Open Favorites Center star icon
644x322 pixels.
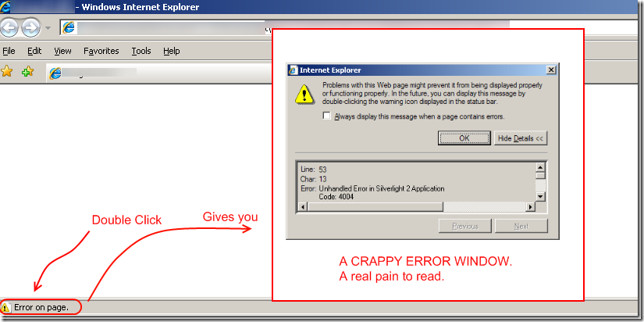6,72
